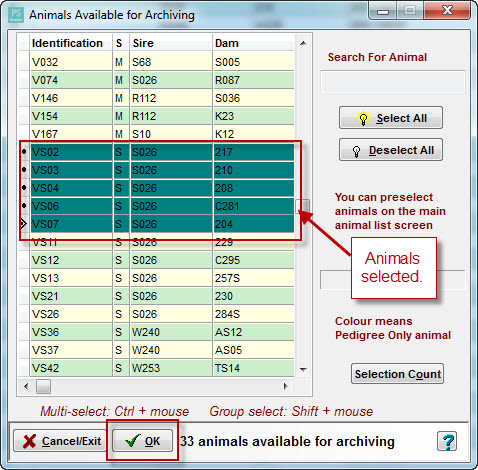Viewport: 478px width, 470px height.
Task: Open the Selection Count button
Action: [397, 374]
